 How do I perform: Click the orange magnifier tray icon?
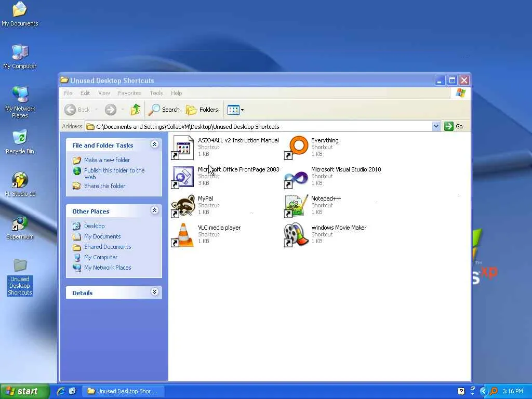pyautogui.click(x=494, y=391)
